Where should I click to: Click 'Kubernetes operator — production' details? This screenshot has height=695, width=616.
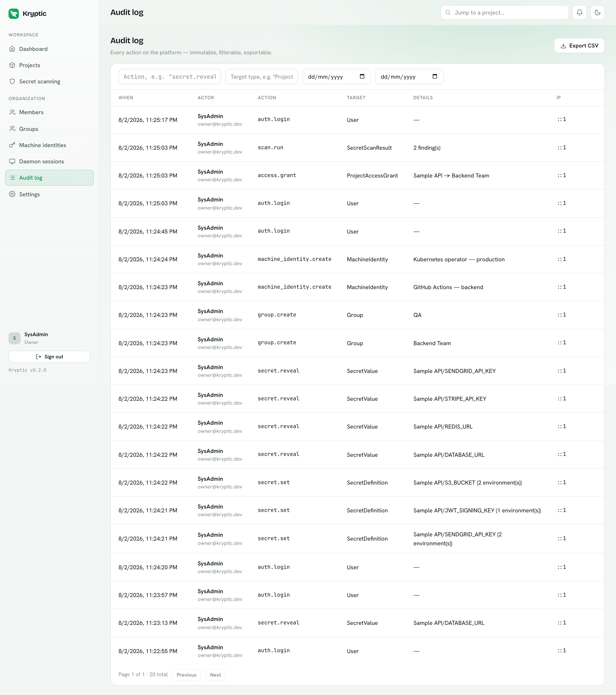click(x=459, y=259)
